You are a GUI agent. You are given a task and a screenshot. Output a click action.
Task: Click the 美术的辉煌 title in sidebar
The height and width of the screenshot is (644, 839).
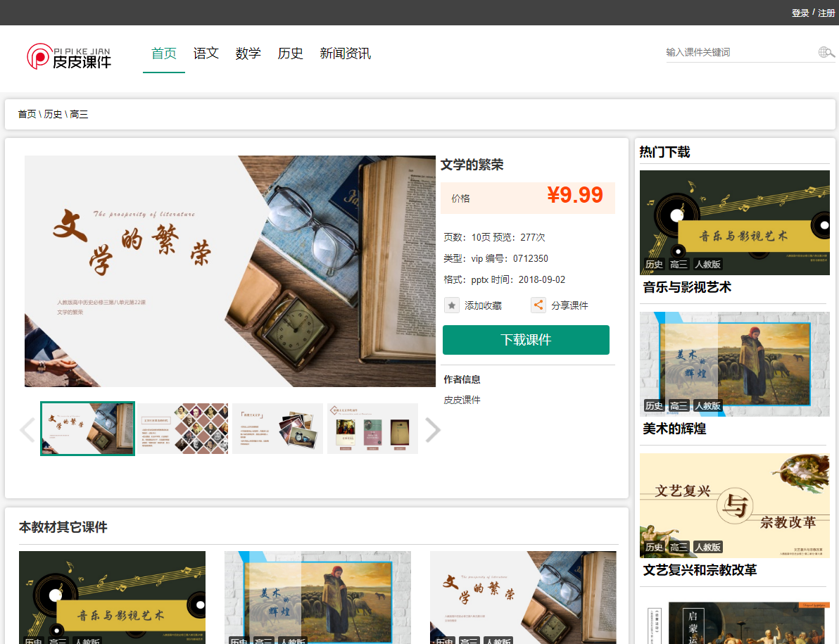[x=674, y=429]
